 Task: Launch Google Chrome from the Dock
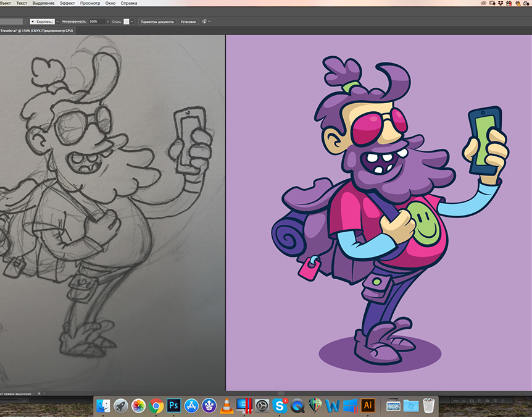[x=156, y=405]
